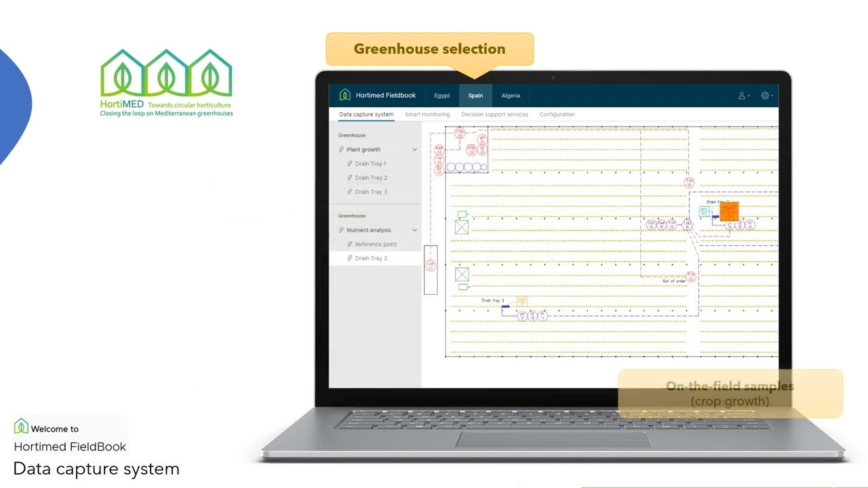Open the user account menu

[x=743, y=96]
